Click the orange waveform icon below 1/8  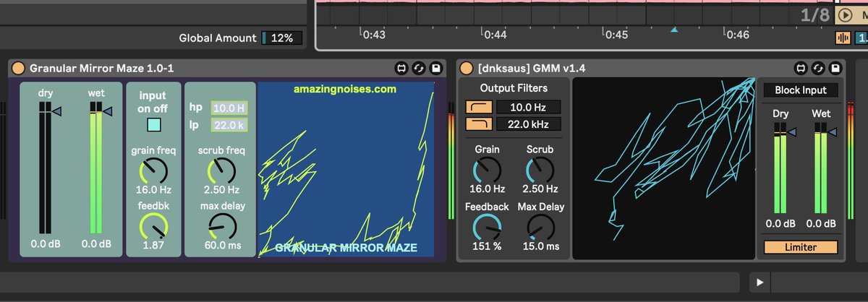[843, 38]
